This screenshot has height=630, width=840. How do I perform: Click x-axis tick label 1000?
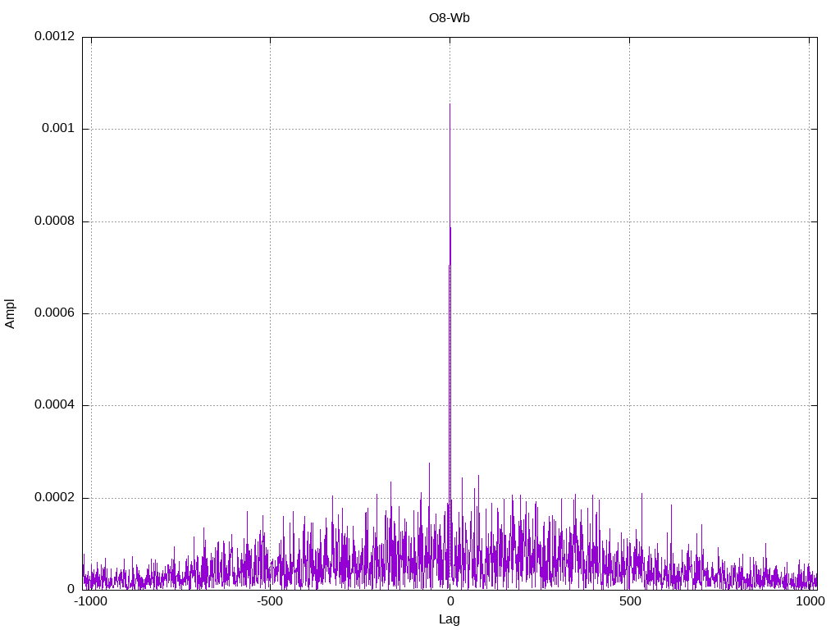[x=810, y=601]
